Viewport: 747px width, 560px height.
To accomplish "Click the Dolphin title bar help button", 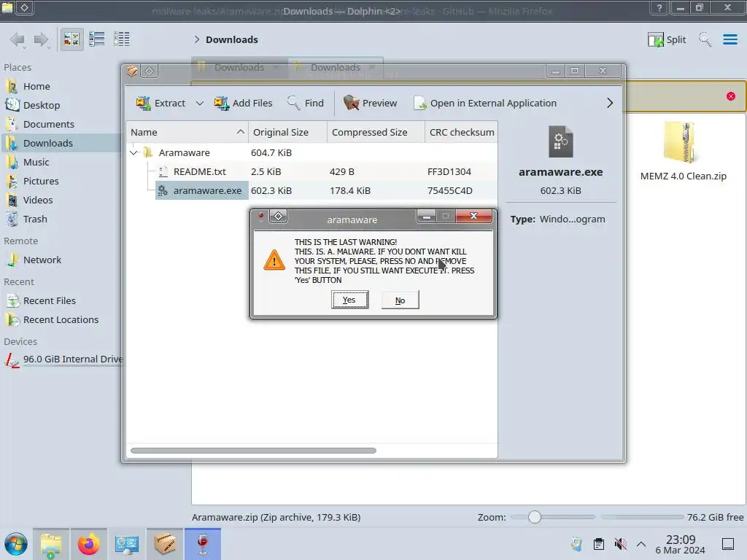I will click(659, 7).
